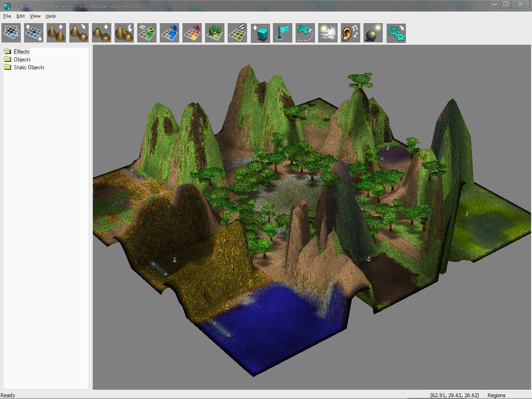
Task: Click the Regions label in status bar
Action: pos(496,395)
